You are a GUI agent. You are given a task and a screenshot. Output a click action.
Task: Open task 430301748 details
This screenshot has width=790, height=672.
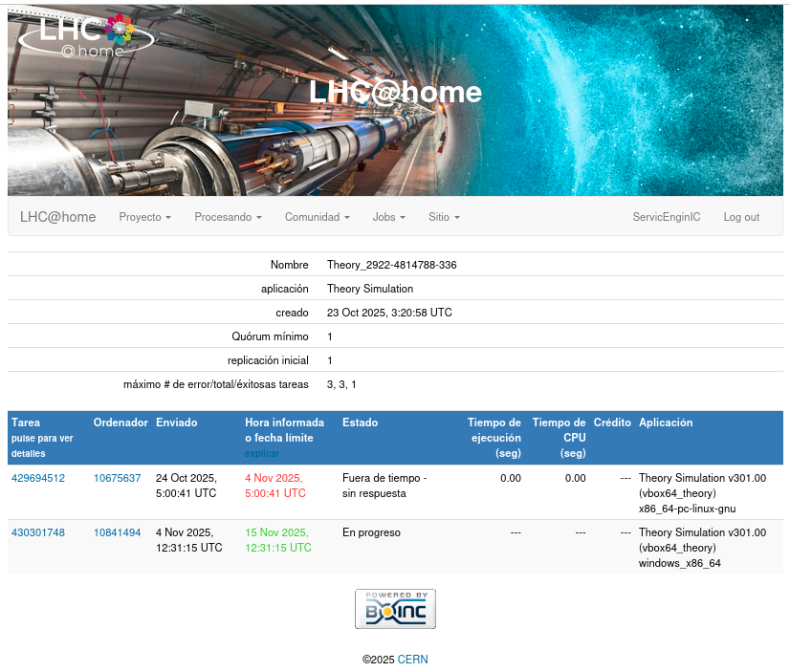(38, 532)
